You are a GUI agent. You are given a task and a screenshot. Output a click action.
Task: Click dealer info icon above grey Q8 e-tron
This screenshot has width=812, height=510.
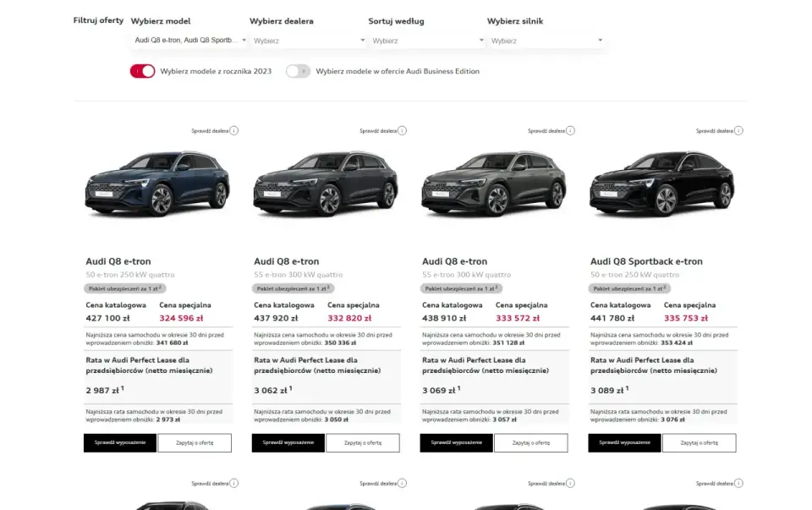570,131
